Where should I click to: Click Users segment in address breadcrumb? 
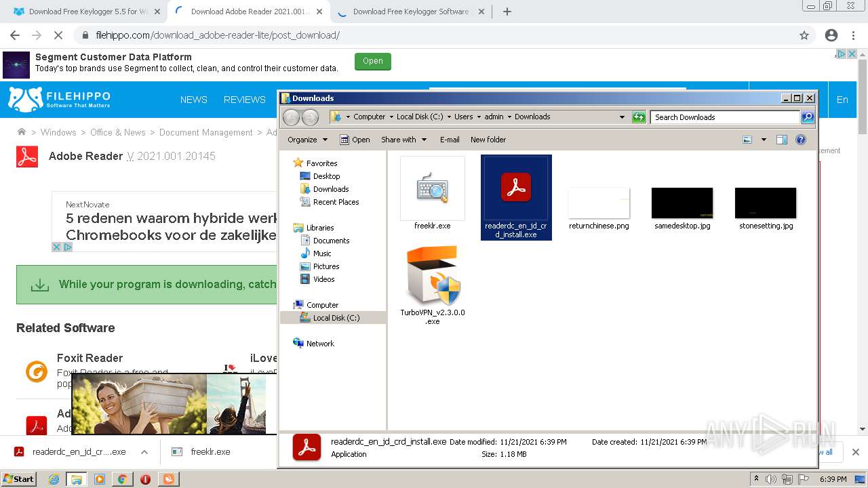pyautogui.click(x=464, y=117)
